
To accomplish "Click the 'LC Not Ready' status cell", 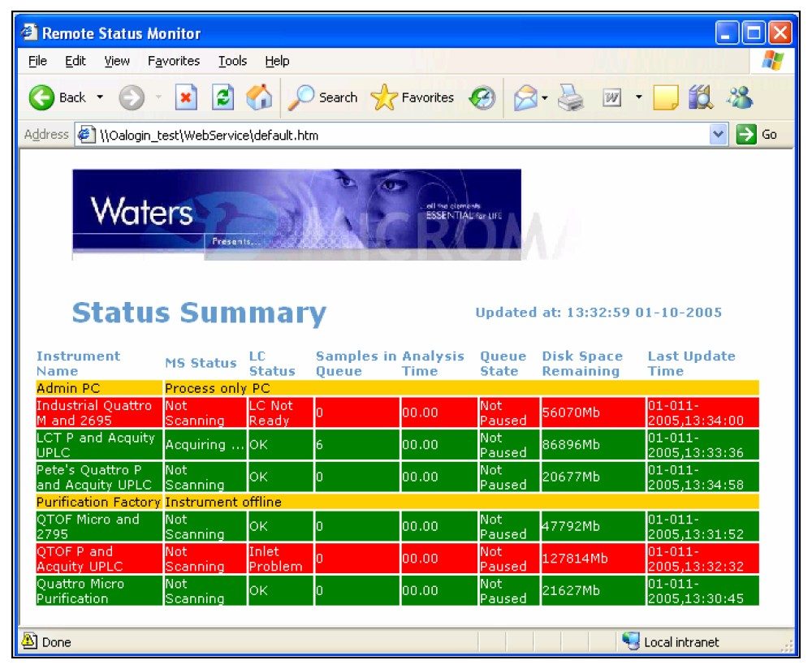I will 280,412.
